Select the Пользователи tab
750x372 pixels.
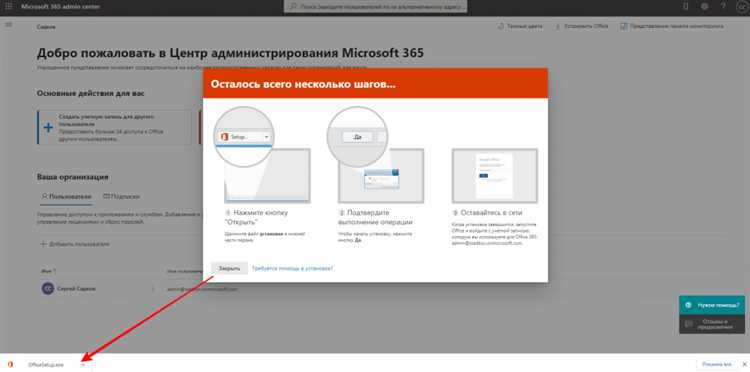66,197
